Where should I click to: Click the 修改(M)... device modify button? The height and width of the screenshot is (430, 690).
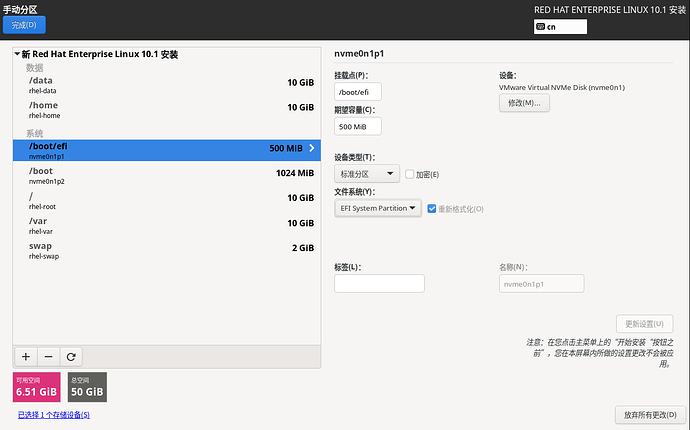[x=524, y=103]
